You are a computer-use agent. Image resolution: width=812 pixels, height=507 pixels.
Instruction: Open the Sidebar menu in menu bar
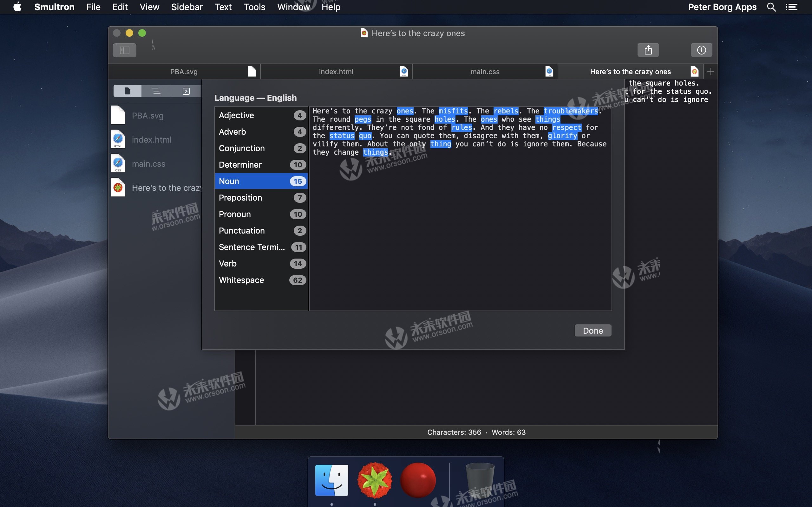pyautogui.click(x=187, y=7)
